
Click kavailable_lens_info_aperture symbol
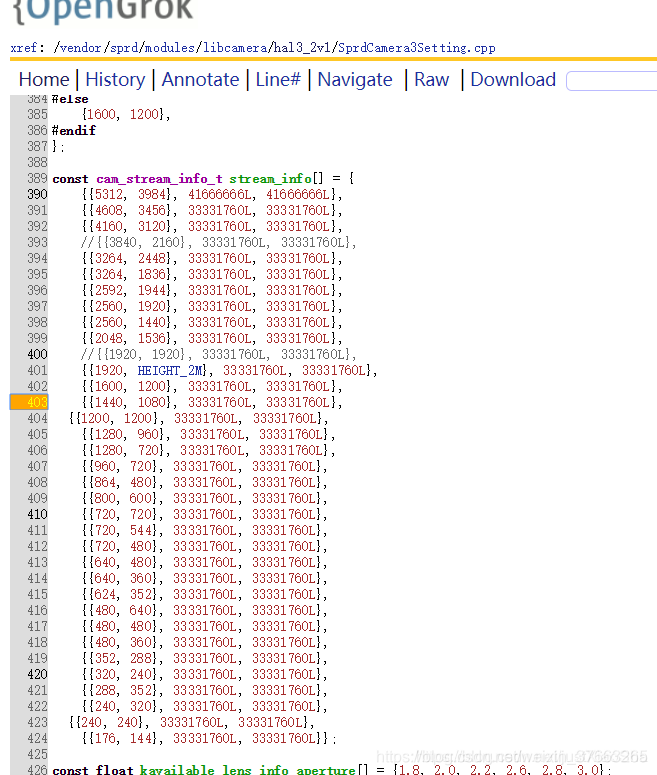tap(248, 770)
